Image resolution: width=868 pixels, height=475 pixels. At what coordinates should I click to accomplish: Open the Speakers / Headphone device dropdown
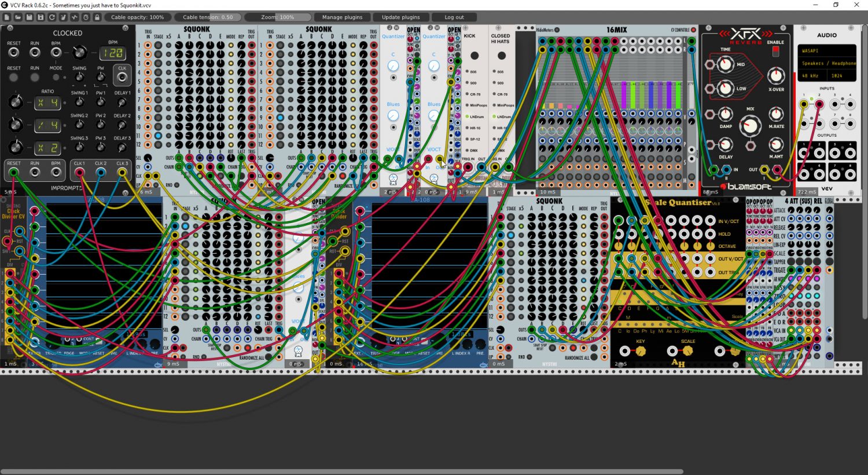coord(826,63)
